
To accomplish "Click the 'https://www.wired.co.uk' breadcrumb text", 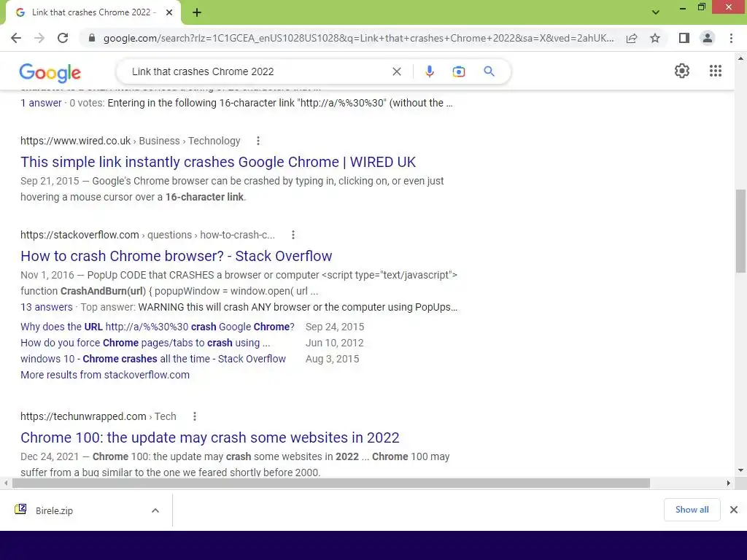I will coord(75,141).
